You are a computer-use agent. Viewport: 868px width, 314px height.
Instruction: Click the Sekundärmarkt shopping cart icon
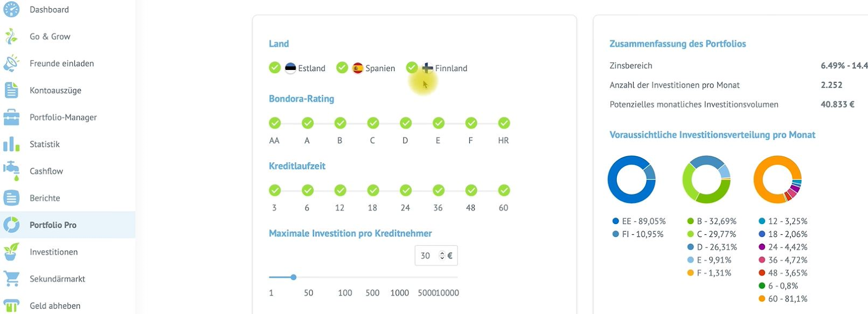point(11,279)
